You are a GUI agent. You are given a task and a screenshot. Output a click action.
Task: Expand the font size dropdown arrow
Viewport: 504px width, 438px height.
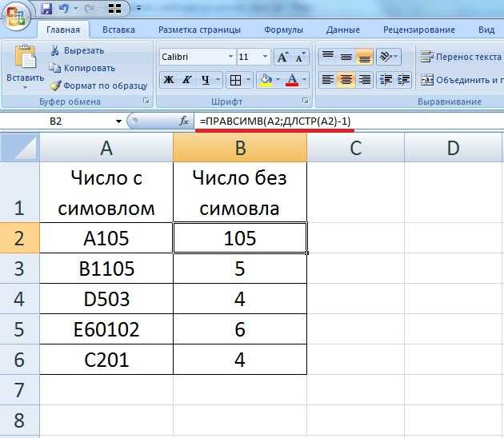pos(265,57)
